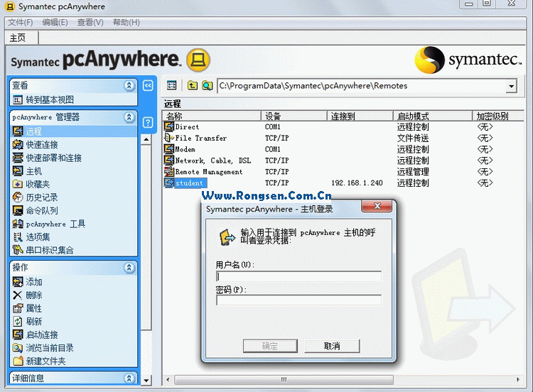Click 启动连接 to start the connection
Viewport: 533px width, 392px height.
click(x=18, y=334)
